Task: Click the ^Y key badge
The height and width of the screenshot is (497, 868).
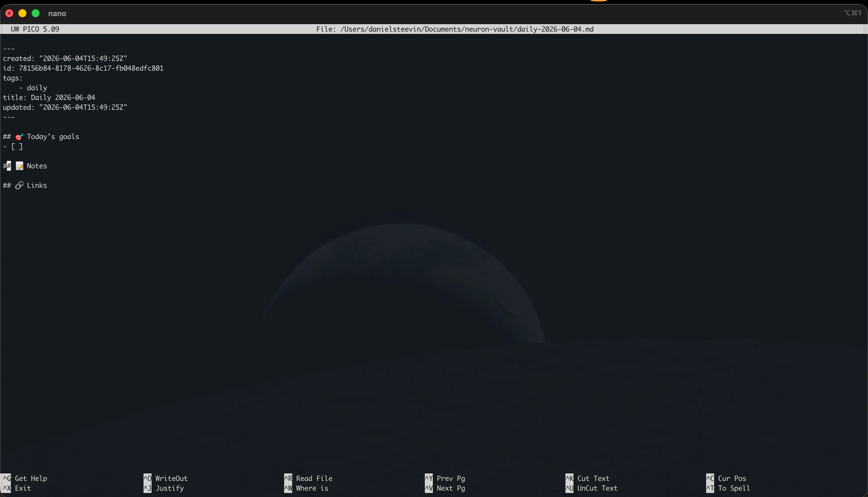Action: click(429, 479)
